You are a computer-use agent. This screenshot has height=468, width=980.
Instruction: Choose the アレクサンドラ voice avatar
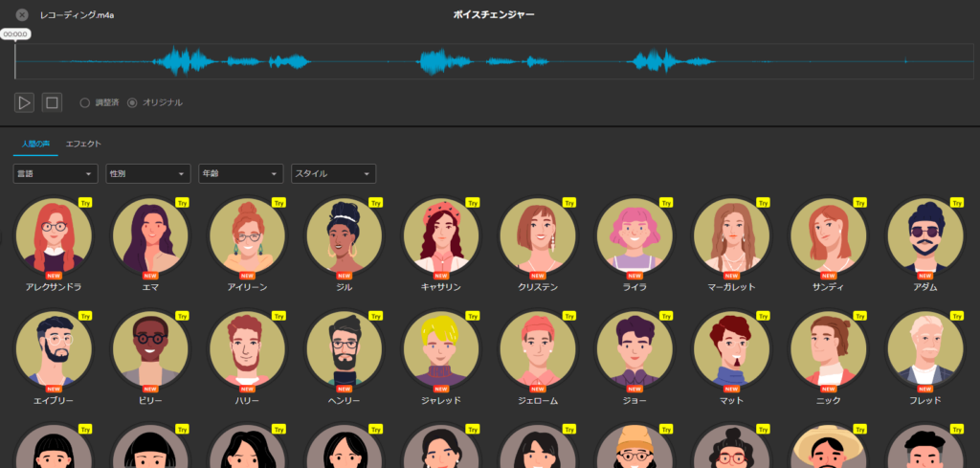(x=54, y=236)
